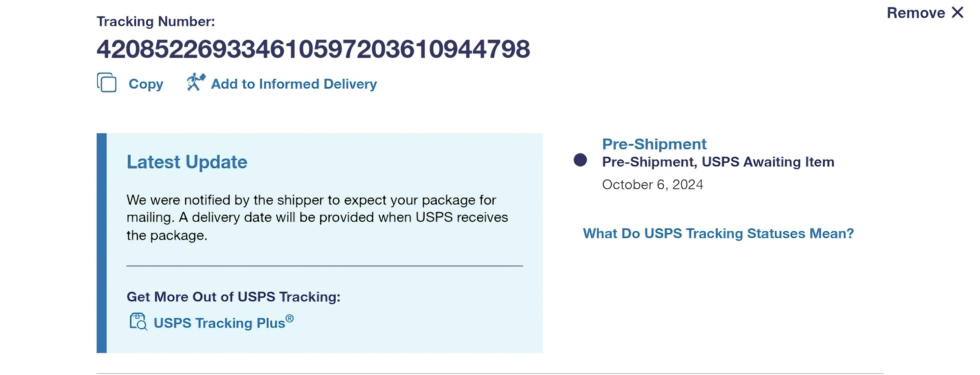Click the Tracking Number label

(x=156, y=22)
